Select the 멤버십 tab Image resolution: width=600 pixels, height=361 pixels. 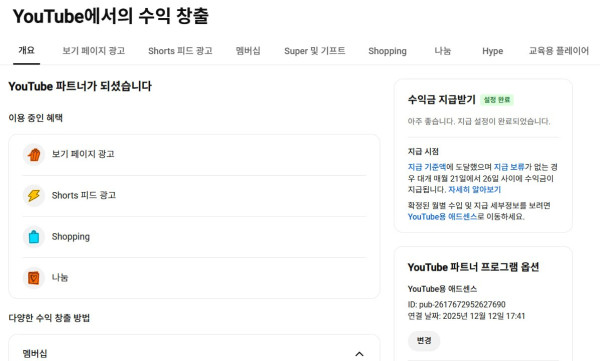[248, 51]
